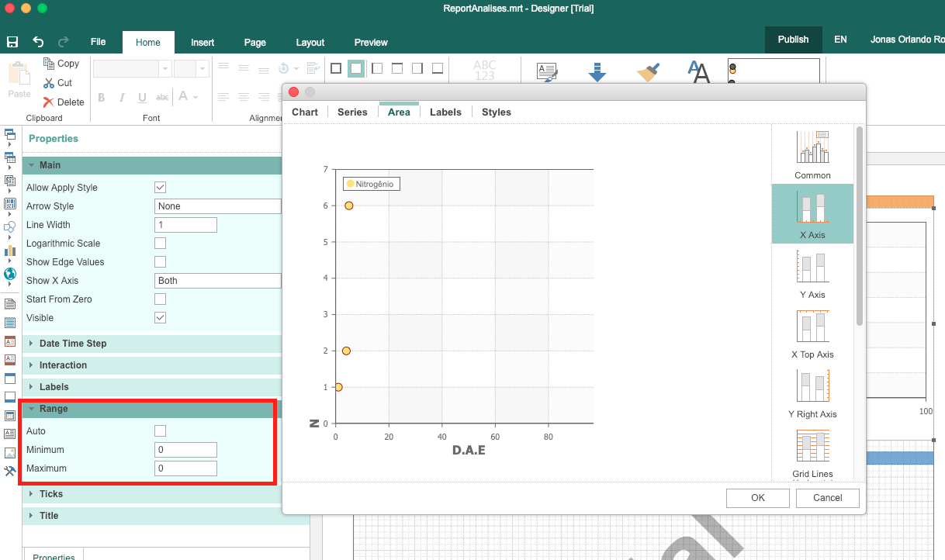Viewport: 945px width, 560px height.
Task: Toggle the Visible checkbox
Action: 161,318
